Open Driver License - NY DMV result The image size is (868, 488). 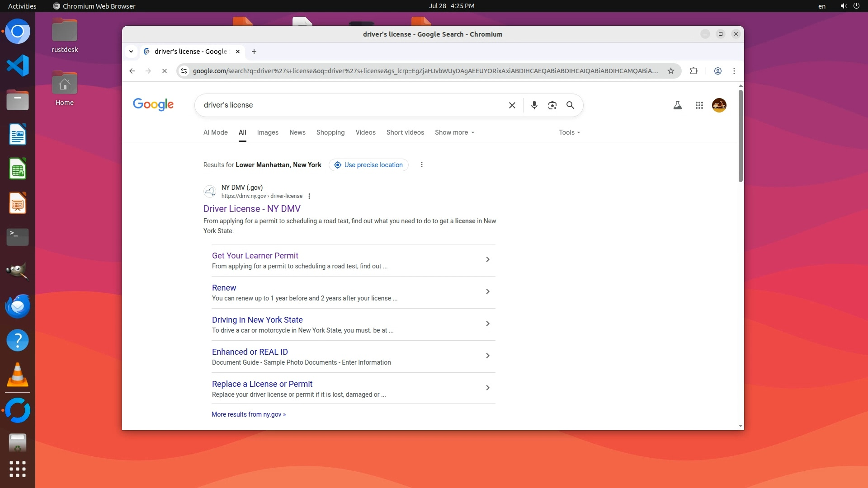point(252,209)
